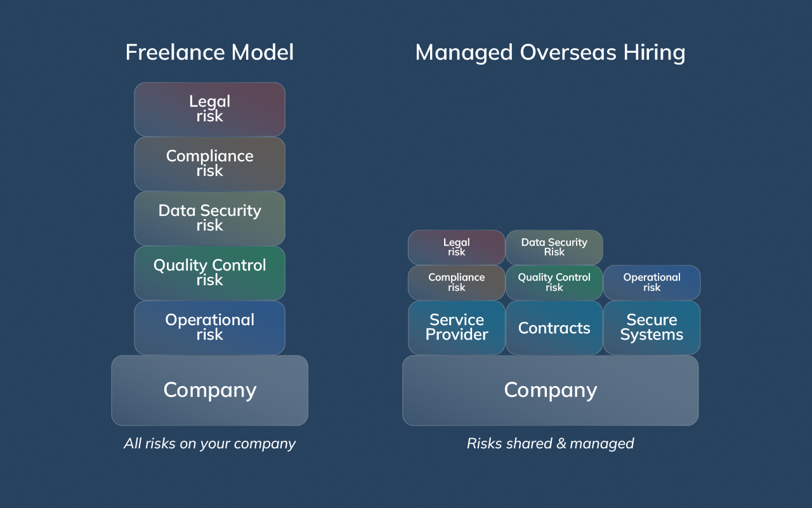The image size is (812, 508).
Task: Expand the Contracts block
Action: tap(554, 328)
